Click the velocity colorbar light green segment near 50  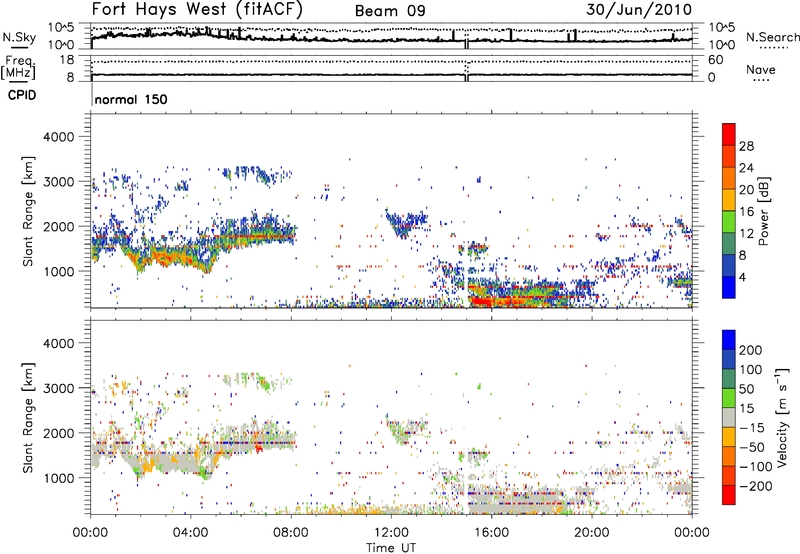729,398
